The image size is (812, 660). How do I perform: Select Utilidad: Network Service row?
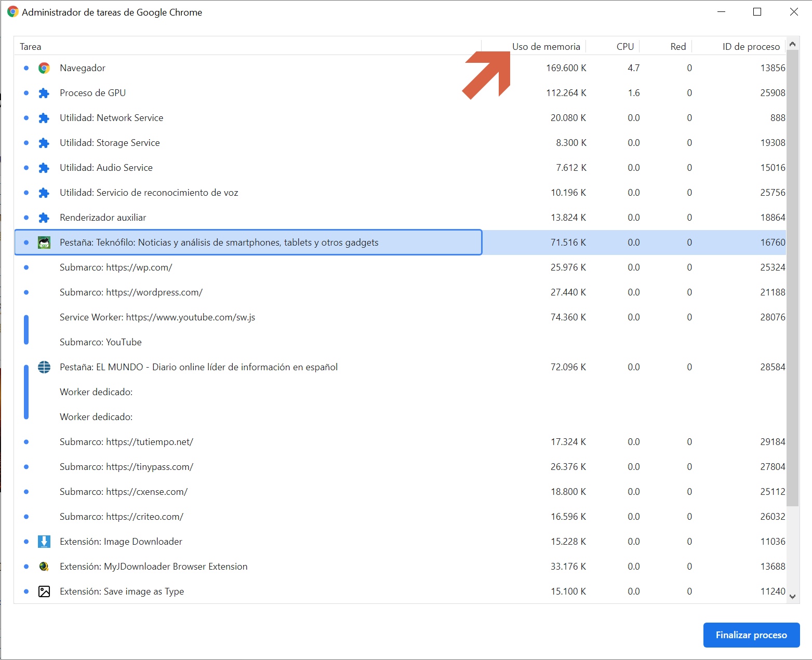click(x=400, y=118)
